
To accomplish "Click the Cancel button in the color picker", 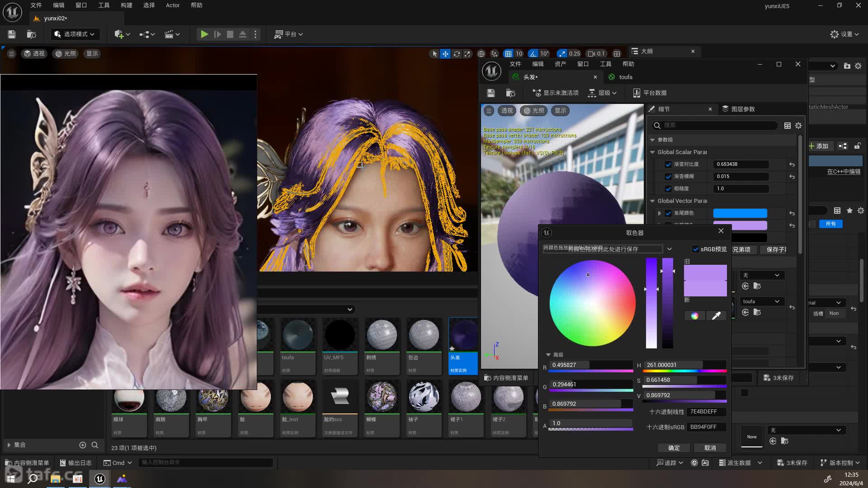I will pyautogui.click(x=710, y=448).
